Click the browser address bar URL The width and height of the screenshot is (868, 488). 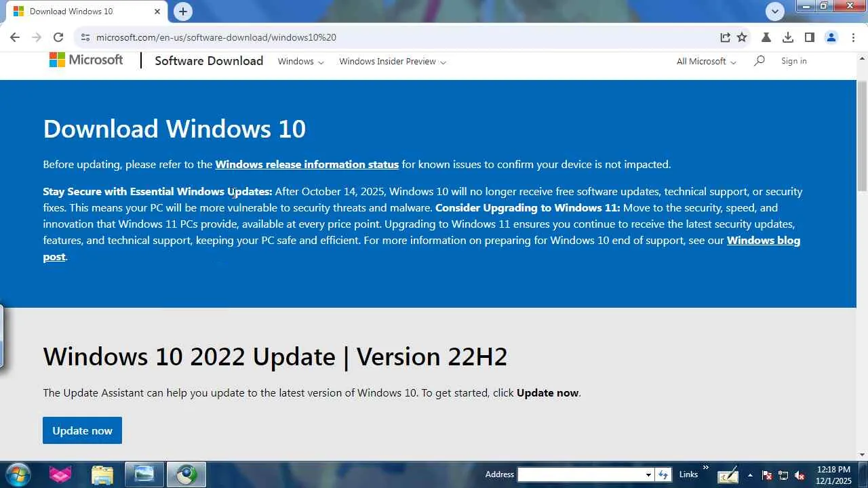pyautogui.click(x=216, y=37)
